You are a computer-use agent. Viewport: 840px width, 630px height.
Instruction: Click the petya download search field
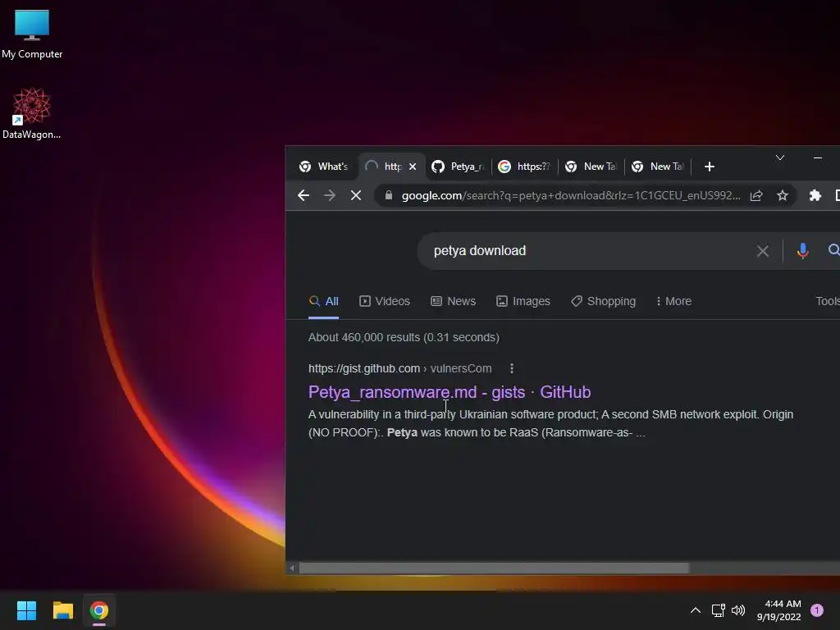point(589,251)
